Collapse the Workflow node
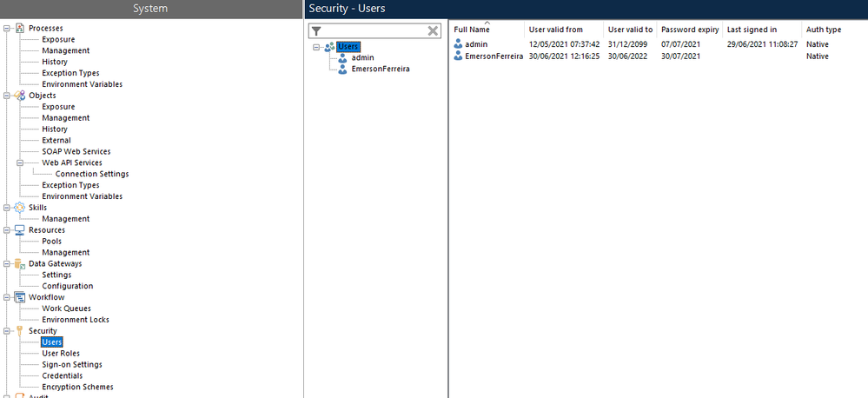This screenshot has height=398, width=868. 7,297
